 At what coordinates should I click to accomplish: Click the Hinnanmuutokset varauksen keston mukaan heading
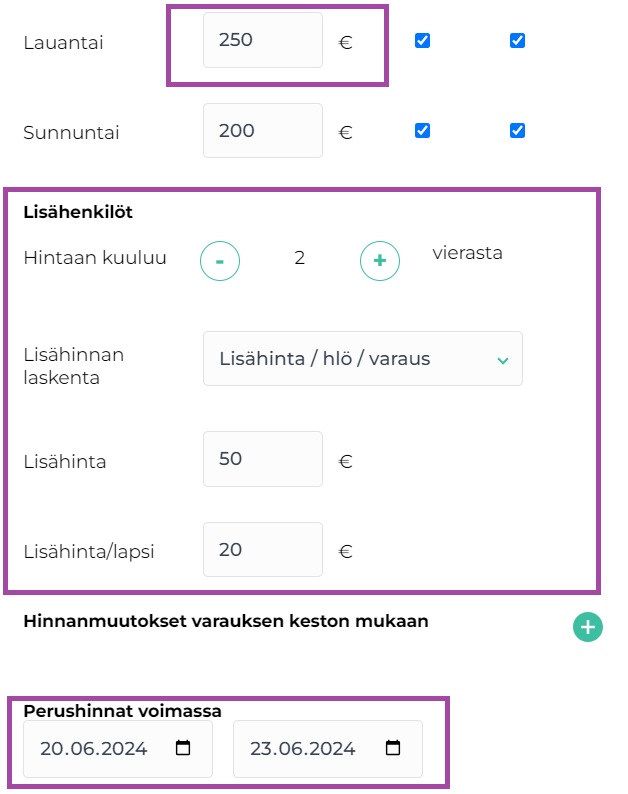click(226, 621)
